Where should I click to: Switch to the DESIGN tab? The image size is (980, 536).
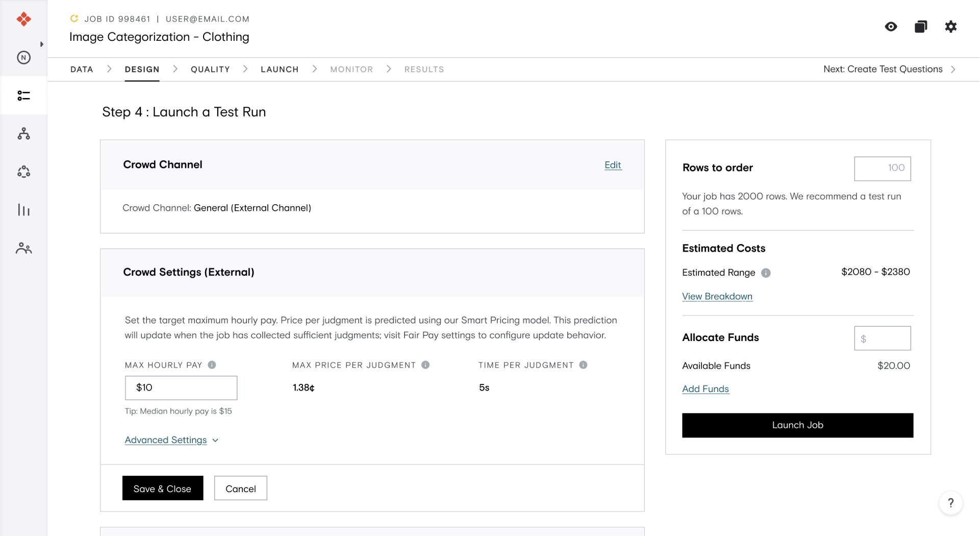(x=142, y=69)
